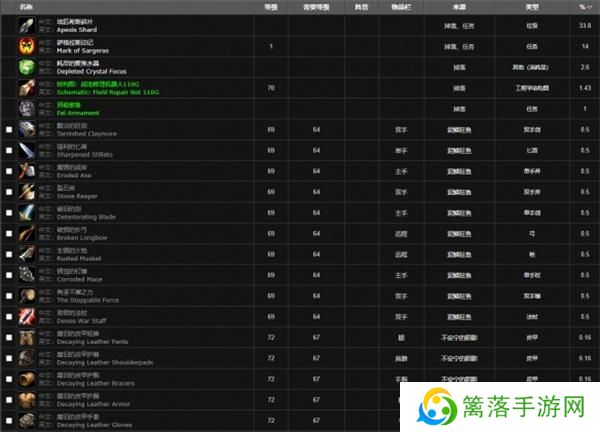Click the source link in Decaying Leather Pants row
The image size is (600, 432).
(x=459, y=337)
